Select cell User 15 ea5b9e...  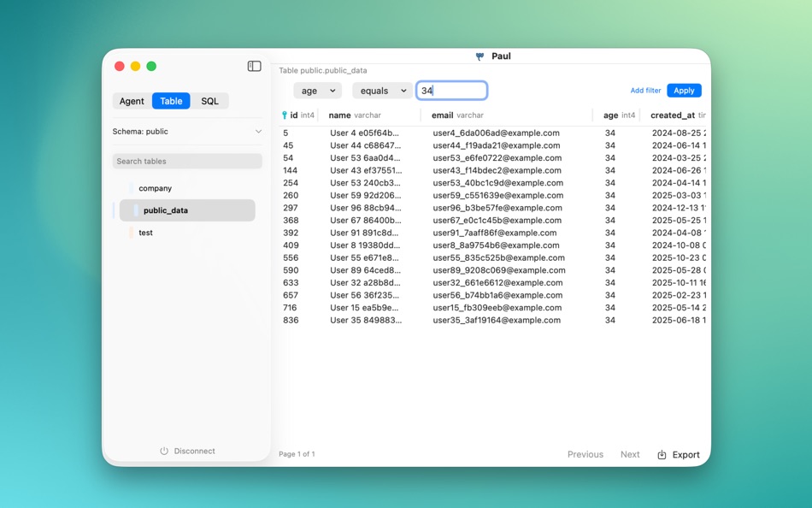(x=365, y=307)
